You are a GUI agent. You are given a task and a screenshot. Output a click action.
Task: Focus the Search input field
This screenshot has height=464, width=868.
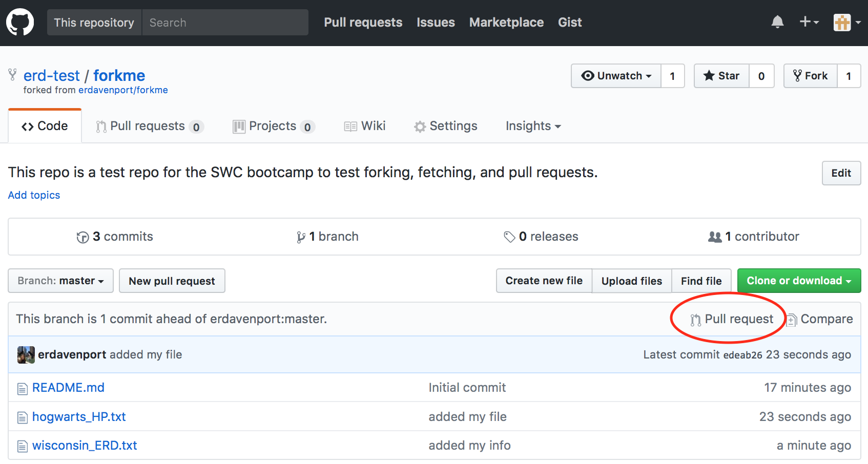coord(225,23)
